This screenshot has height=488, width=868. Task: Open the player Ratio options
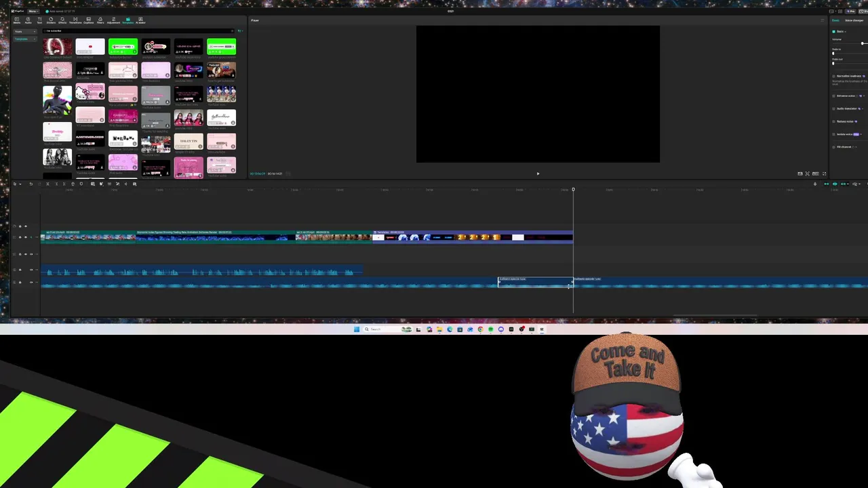pyautogui.click(x=815, y=174)
